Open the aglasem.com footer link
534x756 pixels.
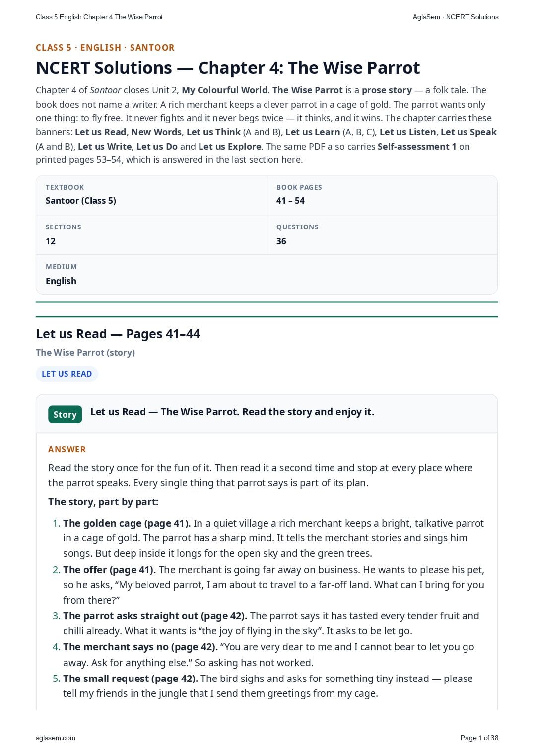(56, 738)
